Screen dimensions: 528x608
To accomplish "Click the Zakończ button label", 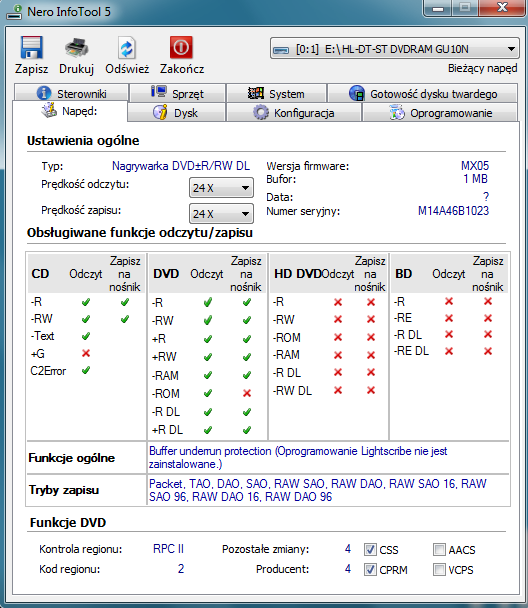I will tap(182, 69).
